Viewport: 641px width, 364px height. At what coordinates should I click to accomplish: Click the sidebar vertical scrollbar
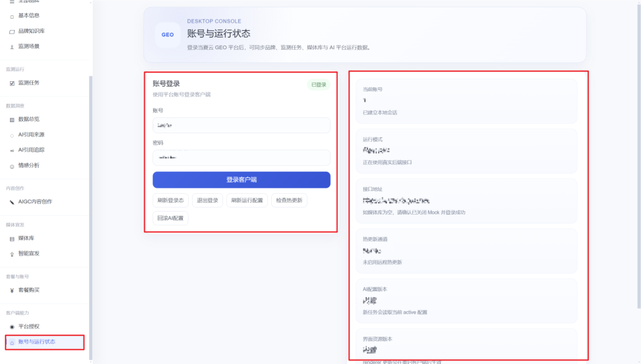pyautogui.click(x=90, y=216)
